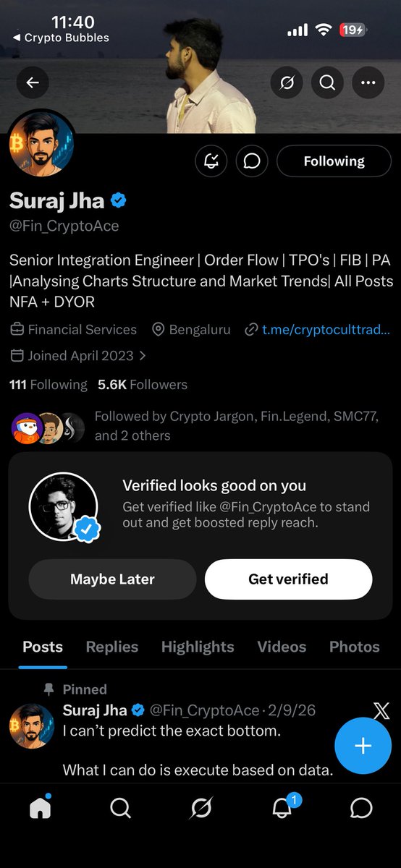Switch to the Replies tab

click(x=112, y=647)
